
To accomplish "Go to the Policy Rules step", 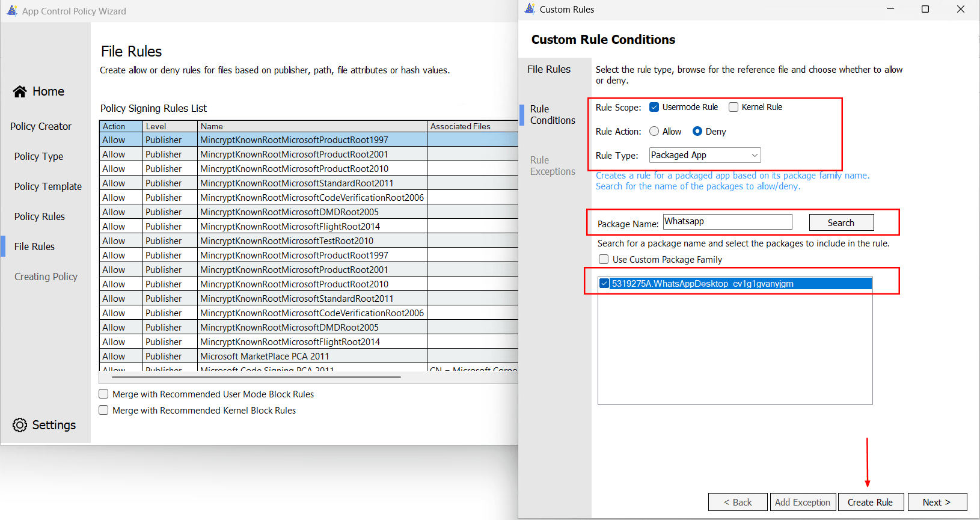I will point(40,216).
